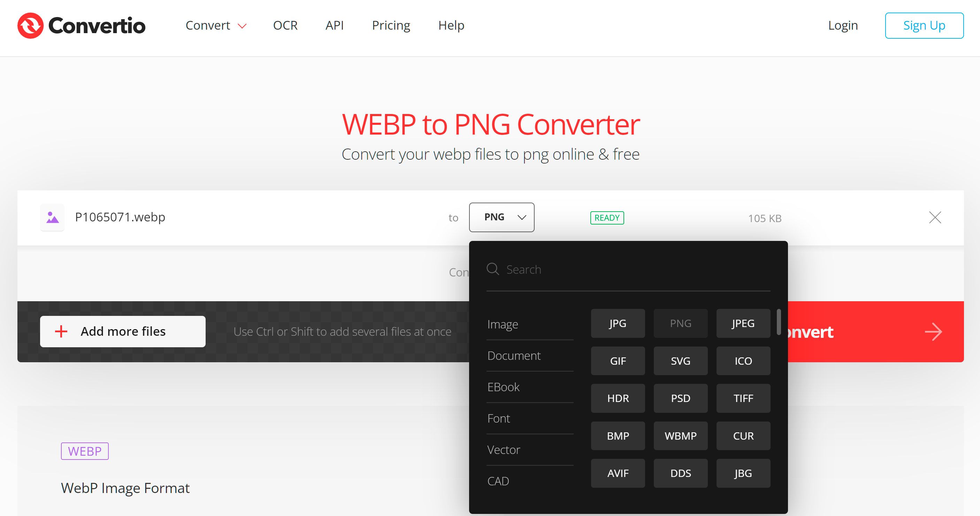980x516 pixels.
Task: Click the JPG format icon
Action: [618, 323]
